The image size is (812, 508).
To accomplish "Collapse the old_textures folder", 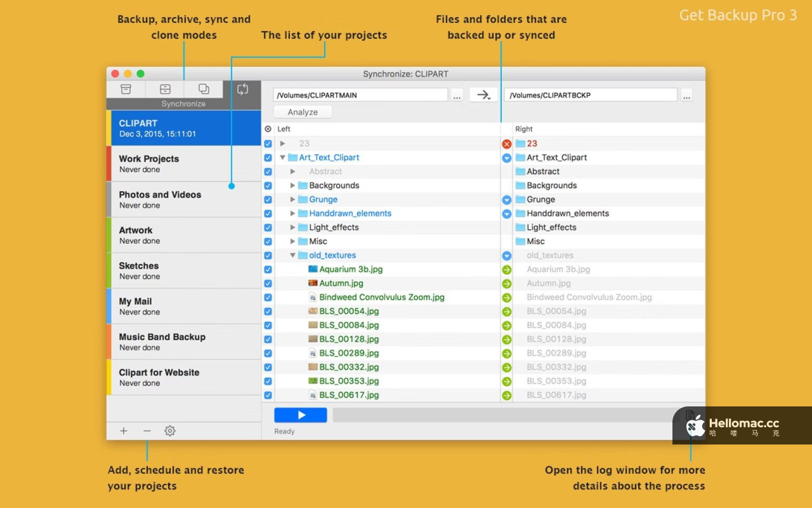I will pyautogui.click(x=293, y=255).
